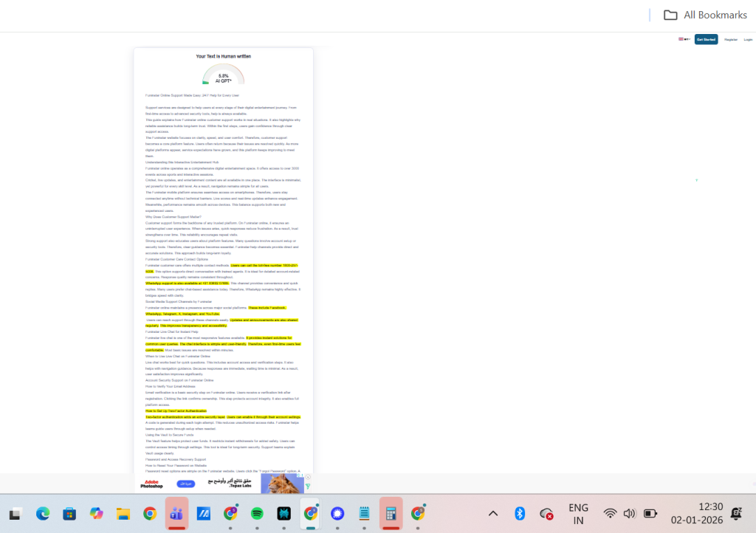
Task: Click the Login link
Action: point(748,39)
